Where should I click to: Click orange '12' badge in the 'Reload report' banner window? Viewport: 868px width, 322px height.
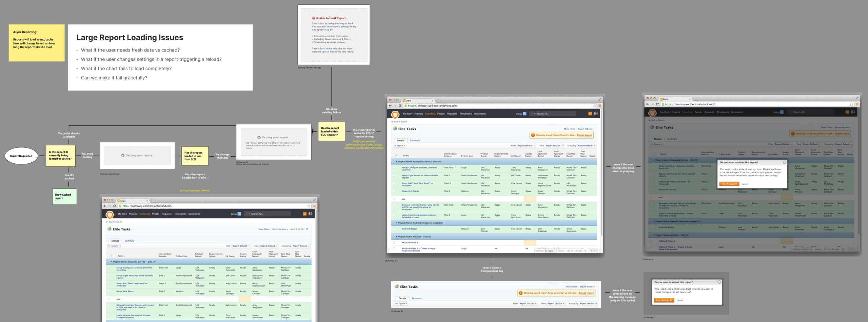click(590, 114)
